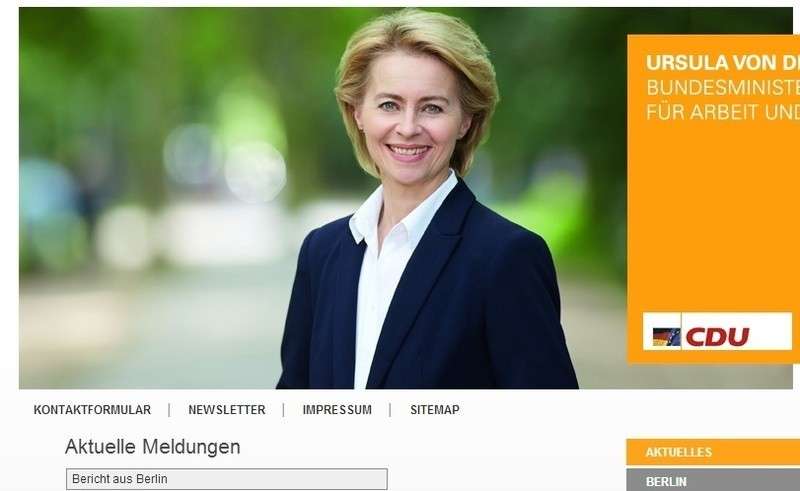Go to the NEWSLETTER page
800x491 pixels.
[227, 410]
